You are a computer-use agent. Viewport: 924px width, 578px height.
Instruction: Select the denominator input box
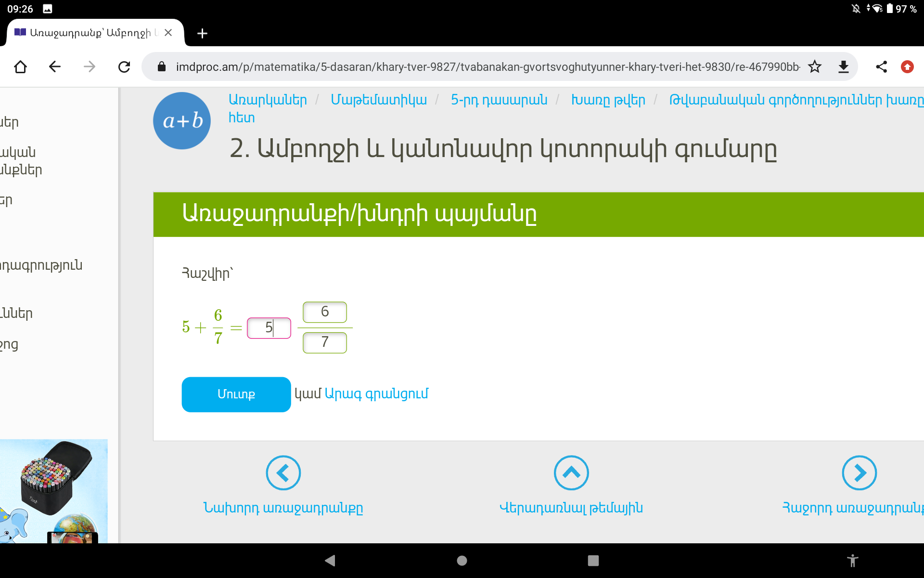point(324,342)
